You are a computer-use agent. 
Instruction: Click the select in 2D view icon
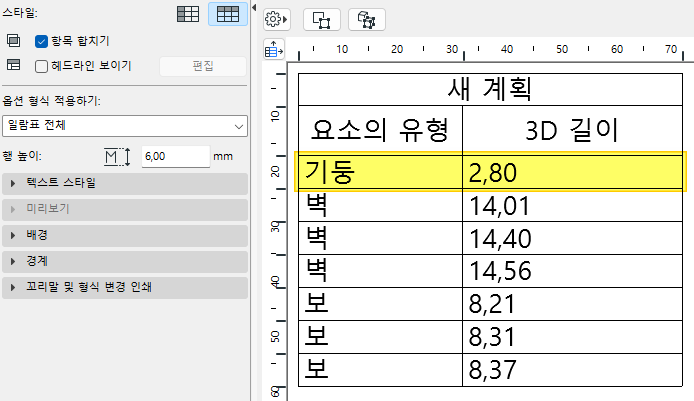(x=322, y=19)
